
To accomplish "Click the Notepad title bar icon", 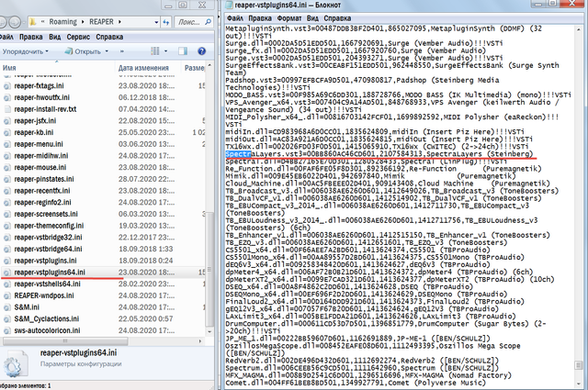I will click(x=229, y=5).
